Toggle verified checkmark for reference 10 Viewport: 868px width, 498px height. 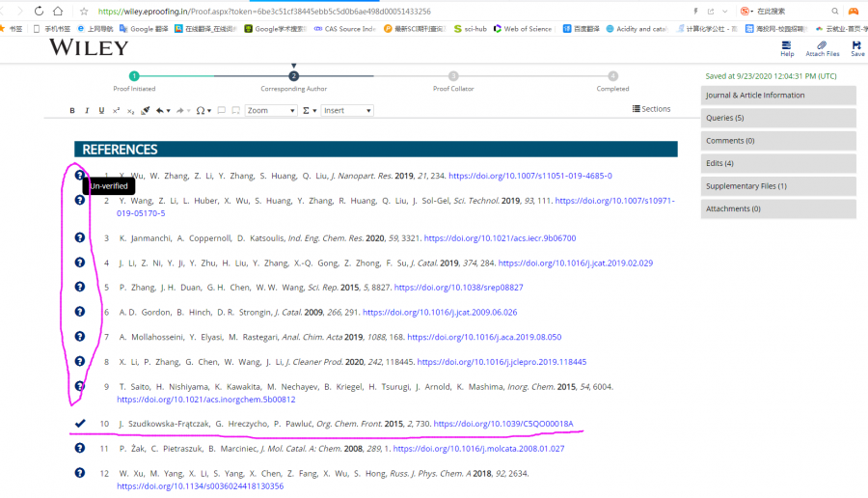coord(80,423)
